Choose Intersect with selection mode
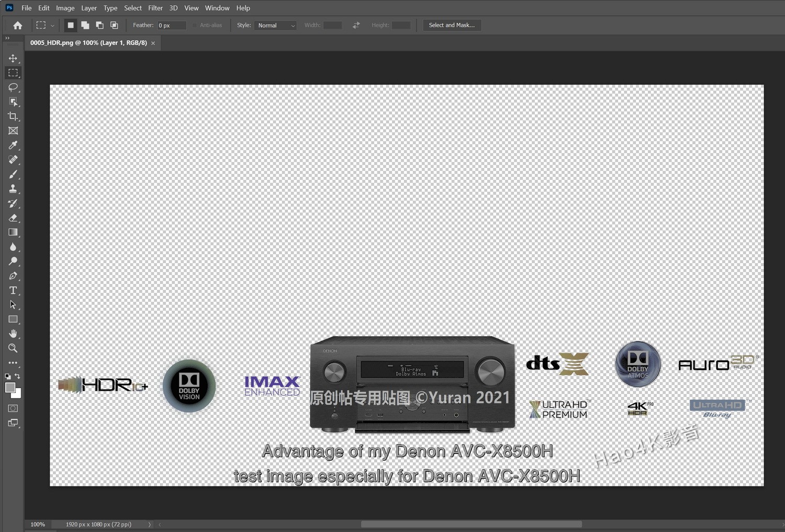Viewport: 785px width, 532px height. [x=114, y=25]
